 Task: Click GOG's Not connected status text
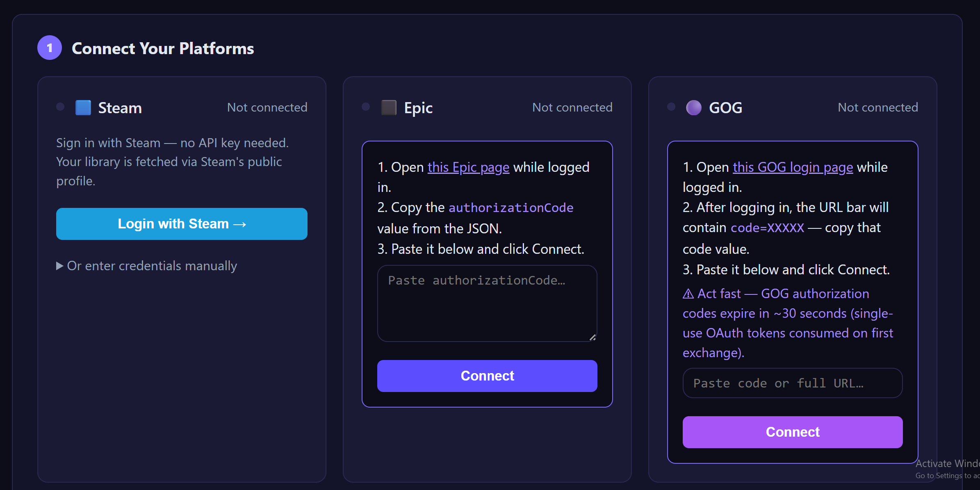point(878,107)
